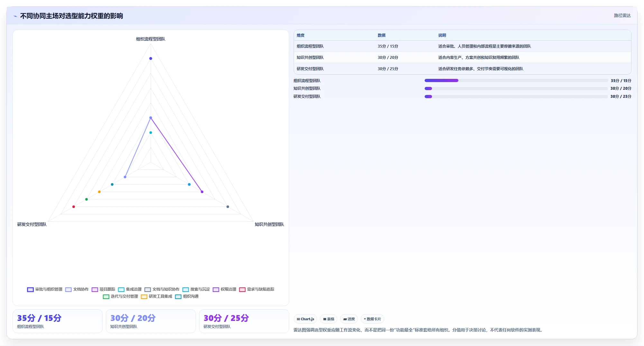Click the 进度 tag
644x346 pixels.
click(349, 319)
